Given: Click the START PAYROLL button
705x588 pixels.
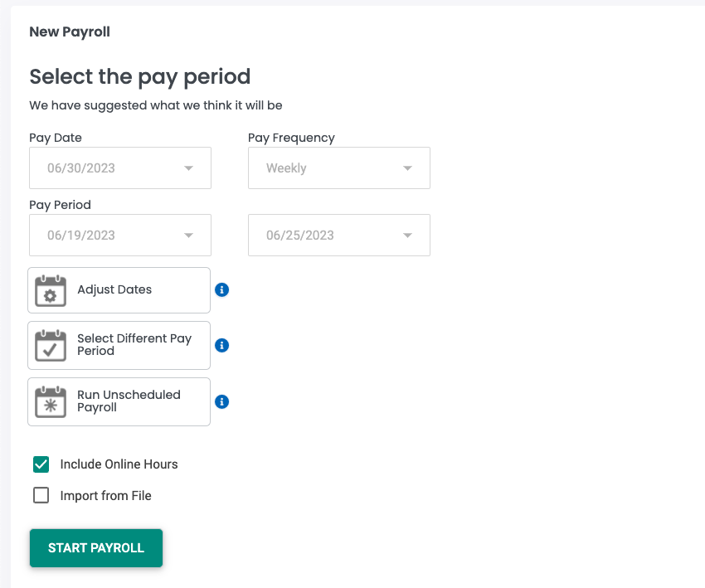Looking at the screenshot, I should pyautogui.click(x=95, y=547).
